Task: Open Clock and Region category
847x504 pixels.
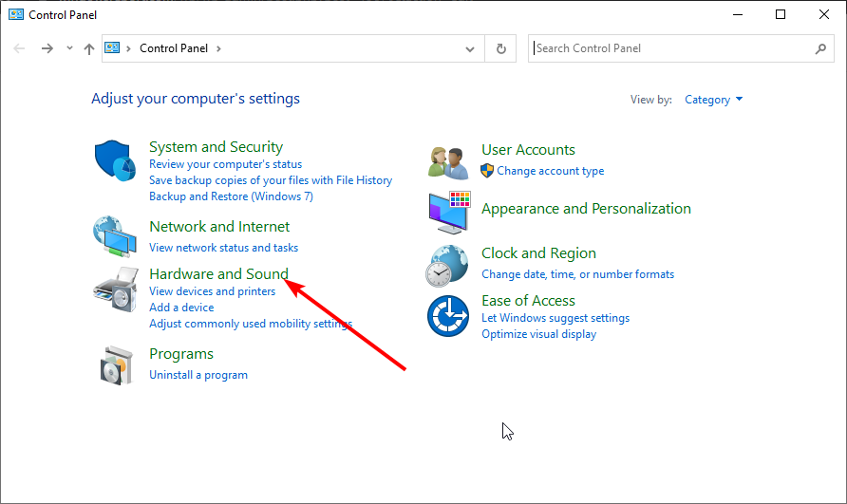Action: [x=538, y=253]
